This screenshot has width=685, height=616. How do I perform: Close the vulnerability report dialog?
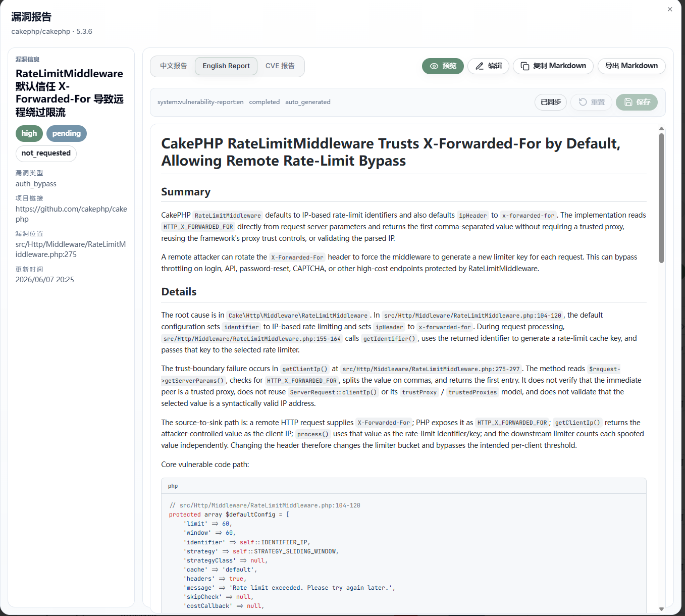(x=670, y=9)
